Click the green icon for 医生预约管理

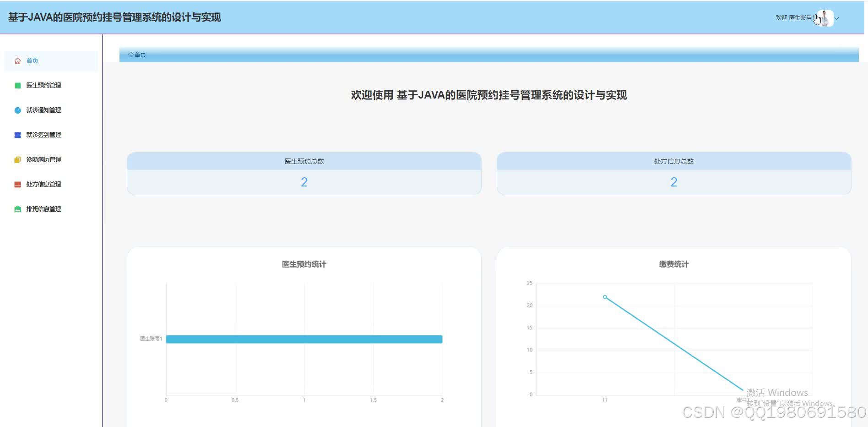point(17,85)
